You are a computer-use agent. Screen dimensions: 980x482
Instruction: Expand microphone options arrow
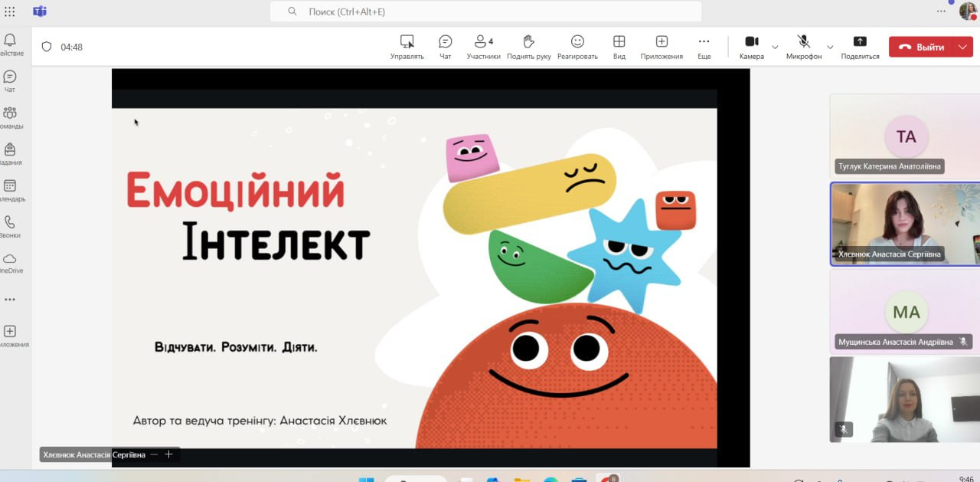click(830, 47)
